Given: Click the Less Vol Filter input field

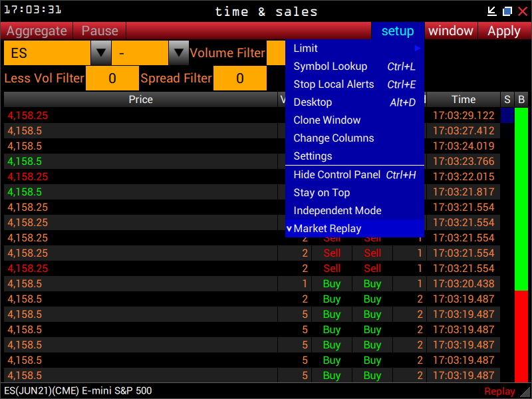Looking at the screenshot, I should [x=112, y=78].
